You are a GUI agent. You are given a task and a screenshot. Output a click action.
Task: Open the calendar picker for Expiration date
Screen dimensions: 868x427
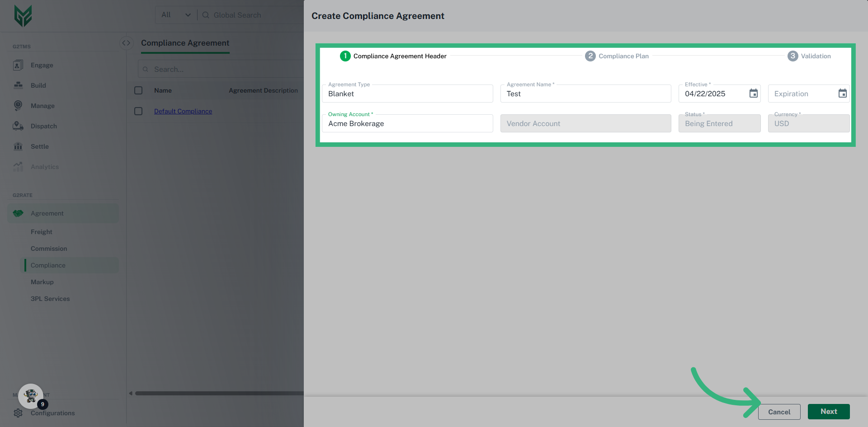[x=843, y=94]
